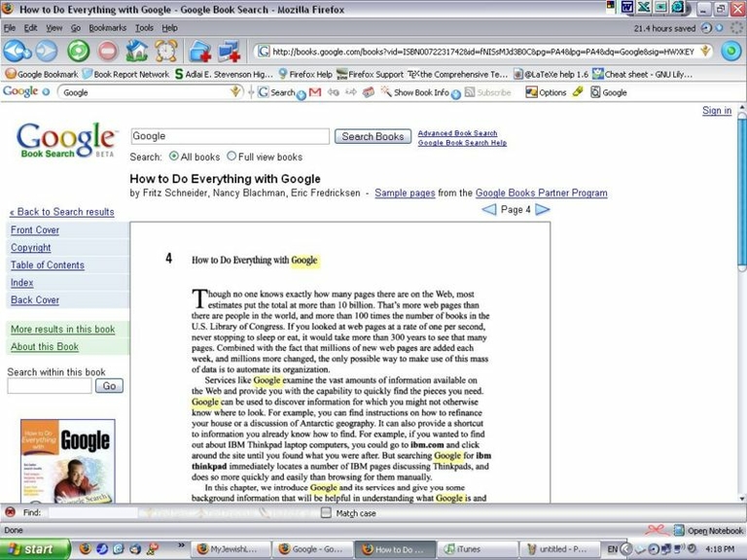The height and width of the screenshot is (560, 747).
Task: Switch to iTunes in the taskbar
Action: tap(478, 549)
